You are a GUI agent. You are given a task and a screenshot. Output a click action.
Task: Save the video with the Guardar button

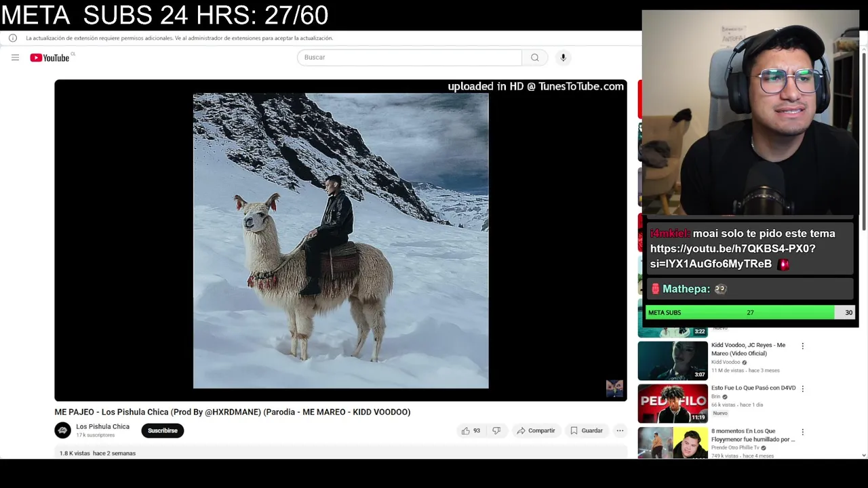pyautogui.click(x=587, y=430)
